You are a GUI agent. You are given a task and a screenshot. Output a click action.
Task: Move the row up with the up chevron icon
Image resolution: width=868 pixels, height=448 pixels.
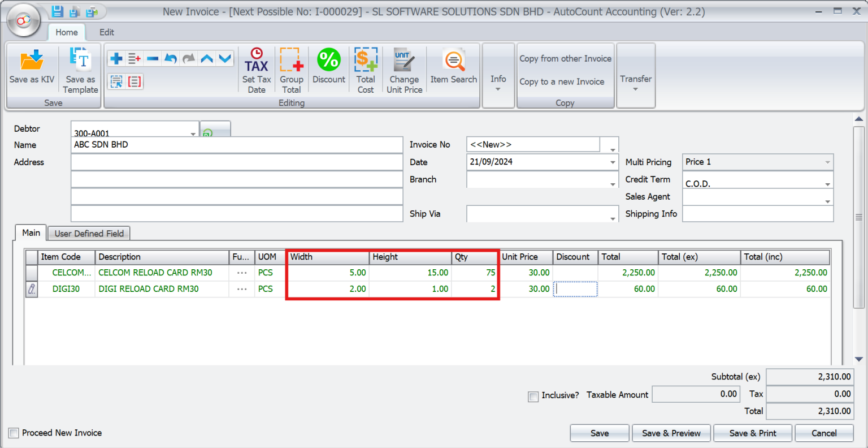click(207, 58)
